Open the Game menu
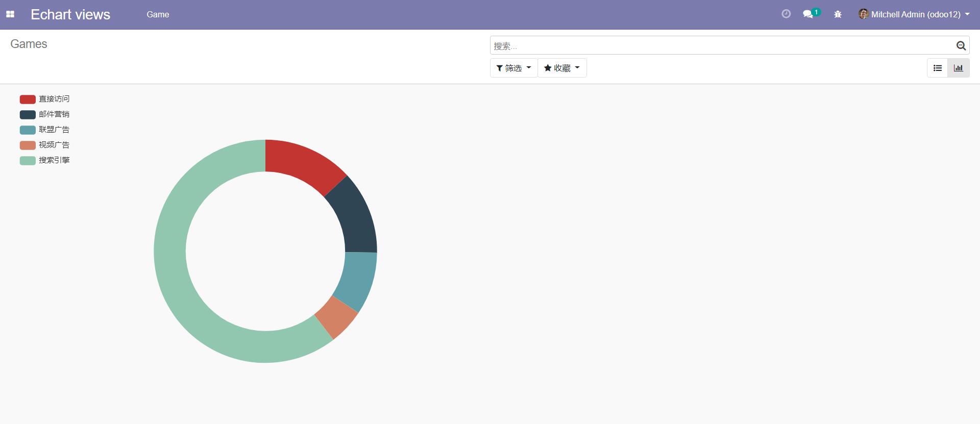 tap(158, 14)
